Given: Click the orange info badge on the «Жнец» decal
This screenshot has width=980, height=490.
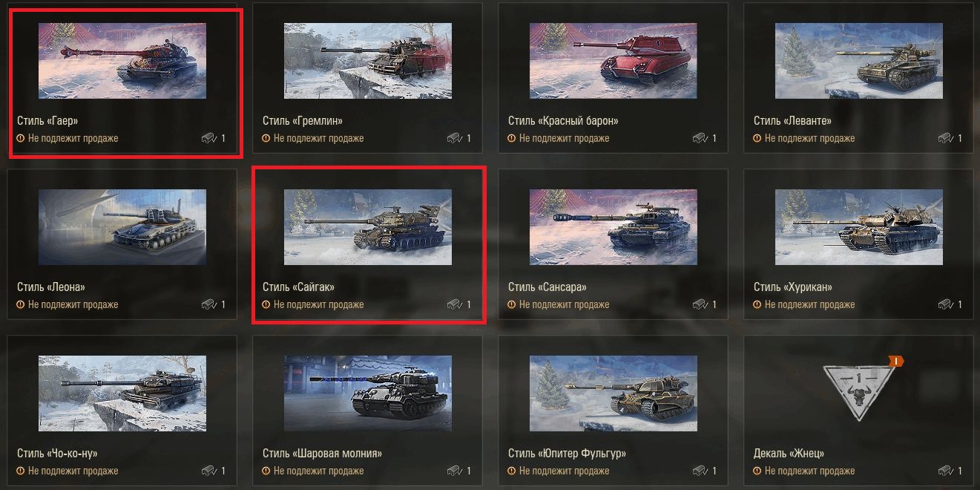Looking at the screenshot, I should pyautogui.click(x=896, y=361).
